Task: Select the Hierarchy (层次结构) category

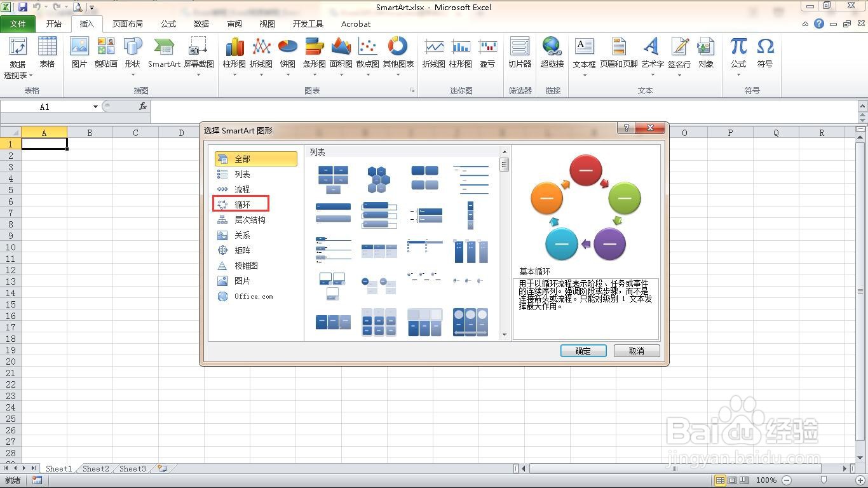Action: coord(256,220)
